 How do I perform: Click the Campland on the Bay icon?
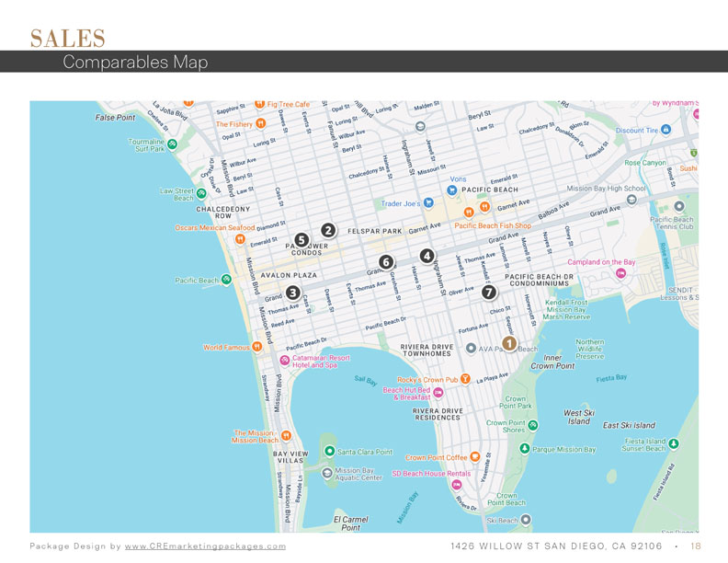[620, 273]
